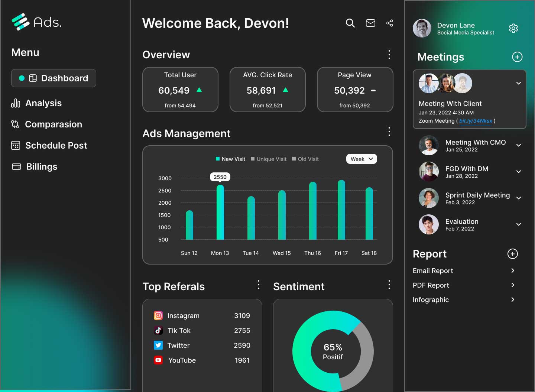535x392 pixels.
Task: Click Devon Lane profile avatar
Action: click(x=422, y=28)
